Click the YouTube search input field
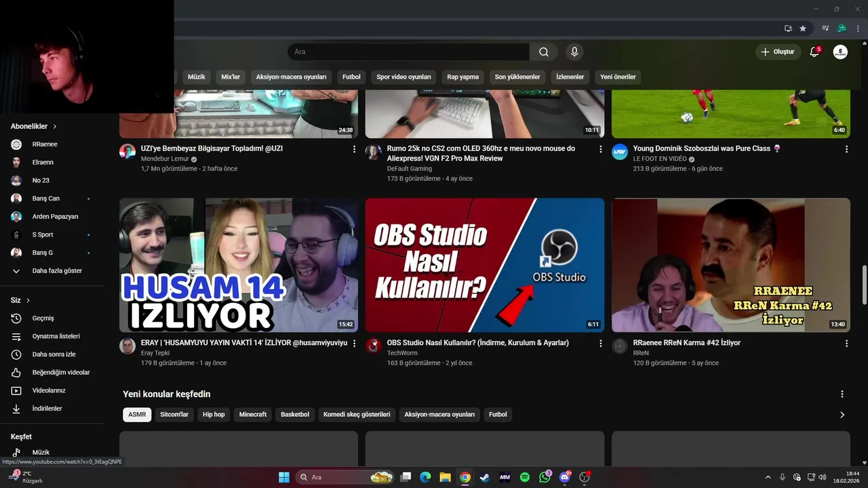The image size is (868, 488). [408, 52]
